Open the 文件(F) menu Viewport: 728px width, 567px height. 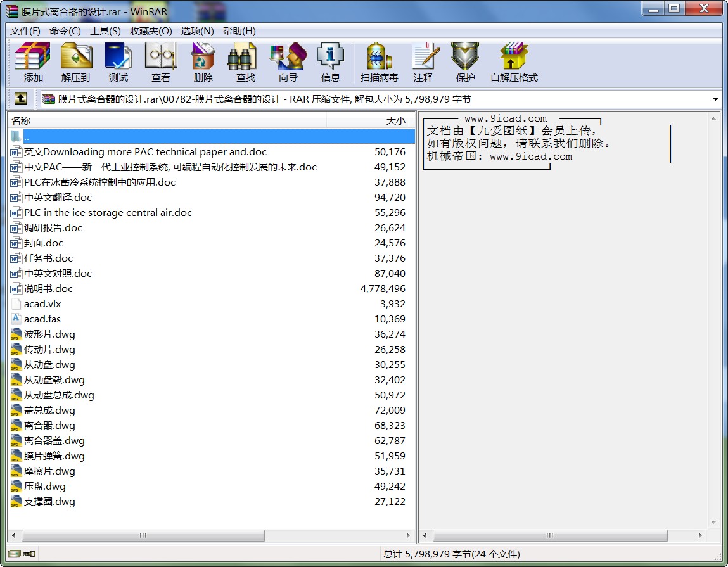coord(25,31)
